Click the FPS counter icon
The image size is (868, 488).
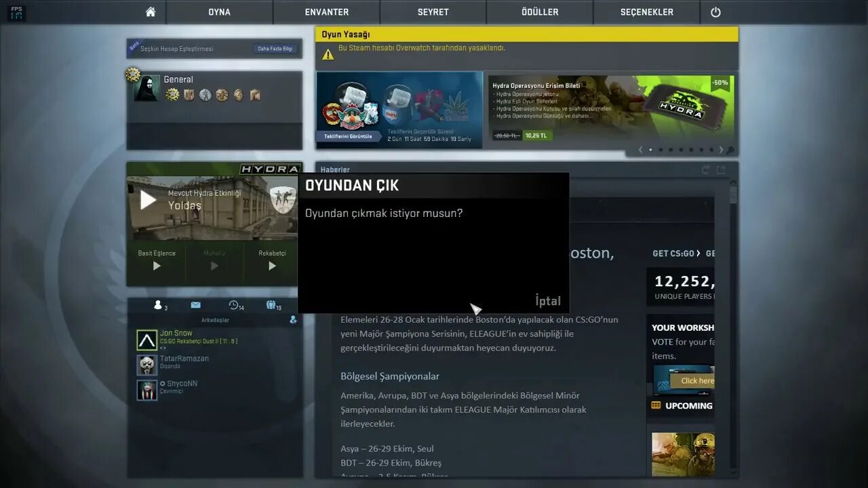click(x=17, y=12)
